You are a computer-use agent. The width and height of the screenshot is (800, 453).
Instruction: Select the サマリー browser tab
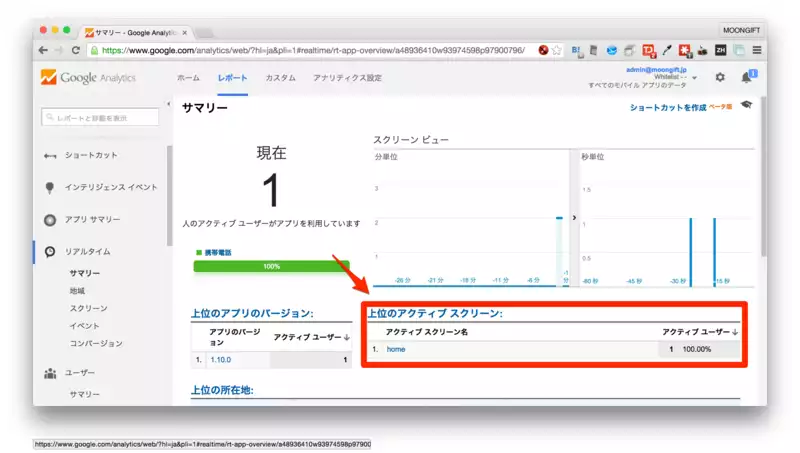pos(135,32)
